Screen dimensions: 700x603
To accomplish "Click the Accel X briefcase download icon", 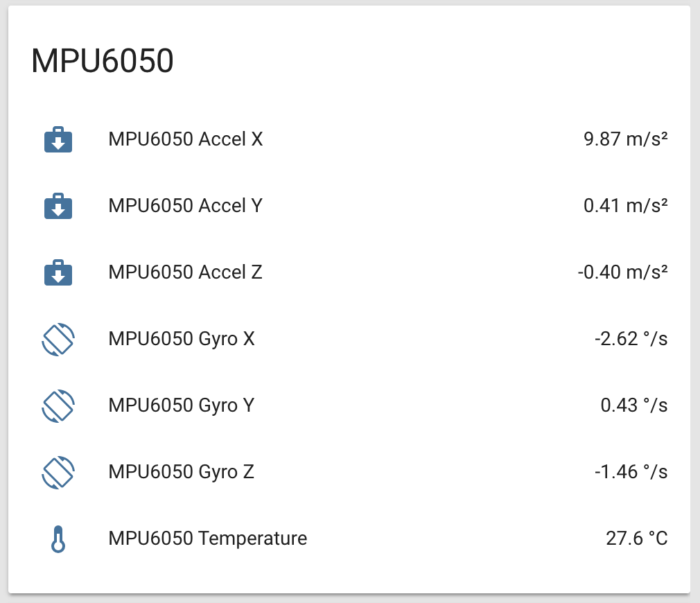I will tap(58, 140).
